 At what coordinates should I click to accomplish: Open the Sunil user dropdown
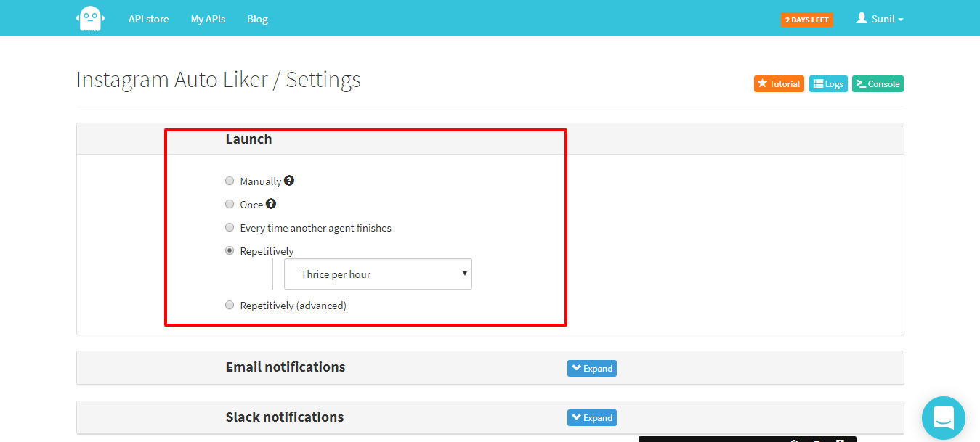tap(880, 19)
